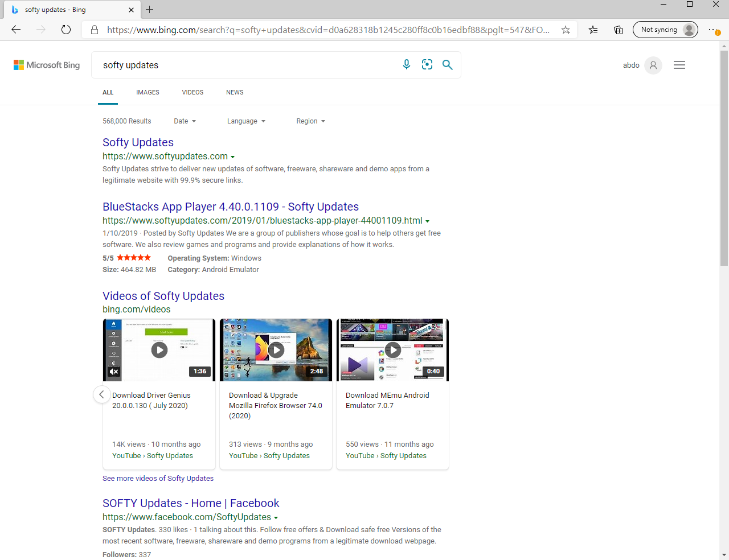Add this page to favorites
729x560 pixels.
(566, 30)
